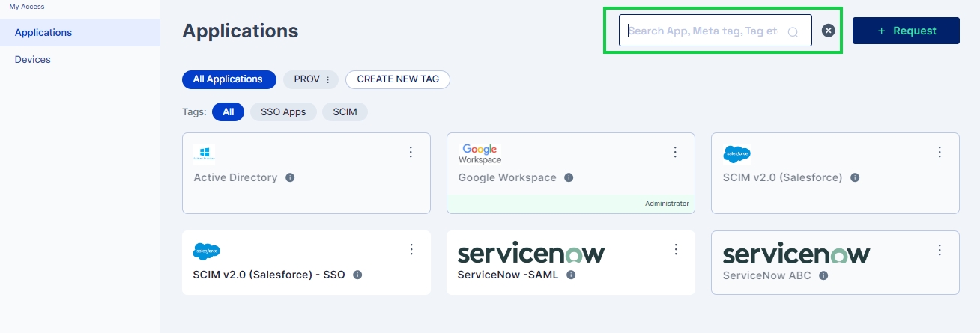Viewport: 980px width, 333px height.
Task: Click the search magnifier icon
Action: [793, 31]
